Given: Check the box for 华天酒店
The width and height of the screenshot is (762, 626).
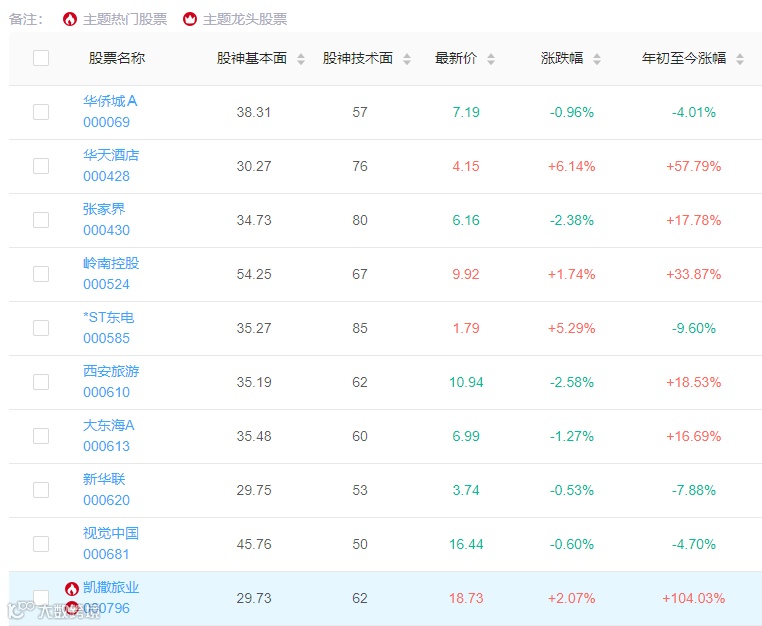Looking at the screenshot, I should pos(41,166).
